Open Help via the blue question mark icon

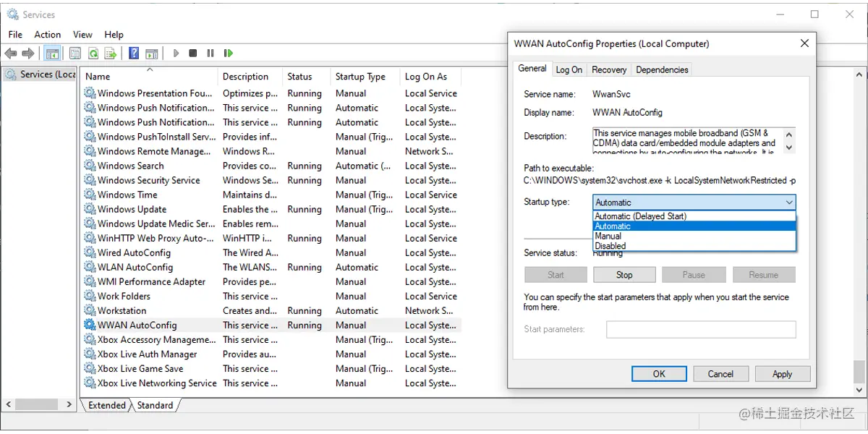tap(134, 53)
